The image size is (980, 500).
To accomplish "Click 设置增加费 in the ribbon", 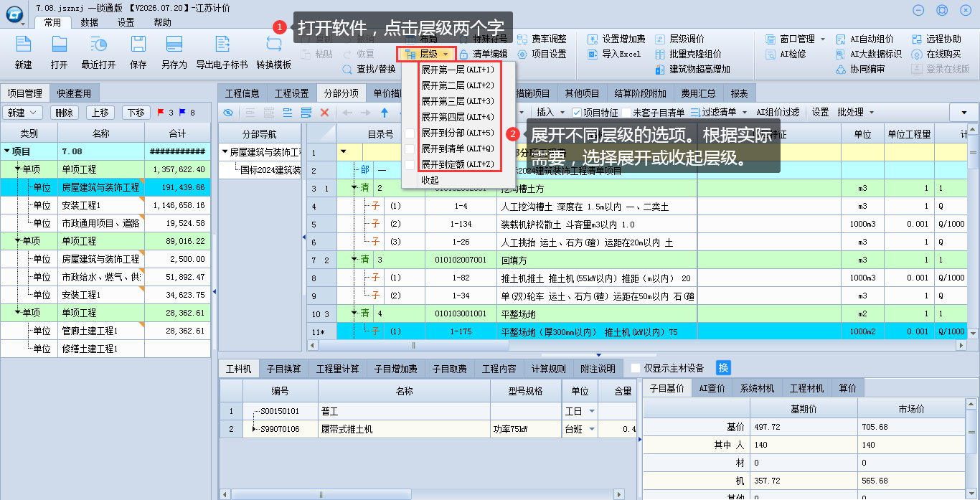I will 616,39.
